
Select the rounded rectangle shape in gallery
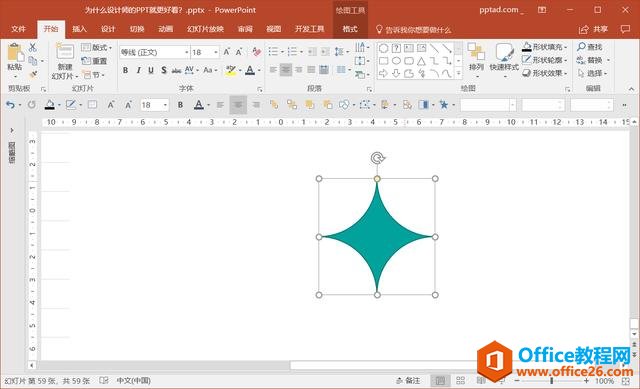pos(409,61)
